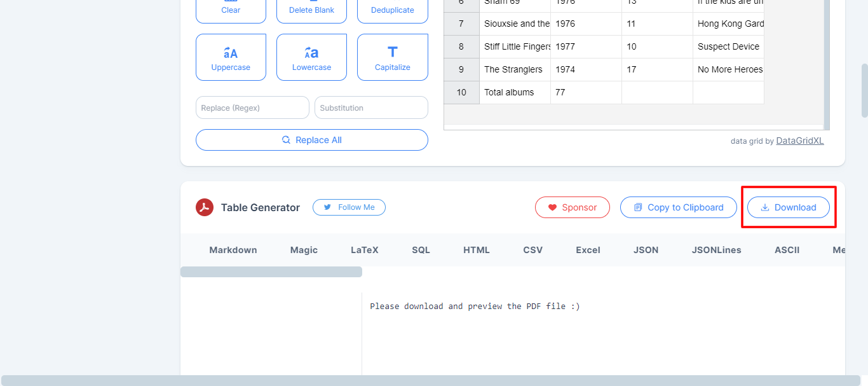Click the Twitter bird icon on Follow Me
Screen dimensions: 868x386
[x=327, y=207]
